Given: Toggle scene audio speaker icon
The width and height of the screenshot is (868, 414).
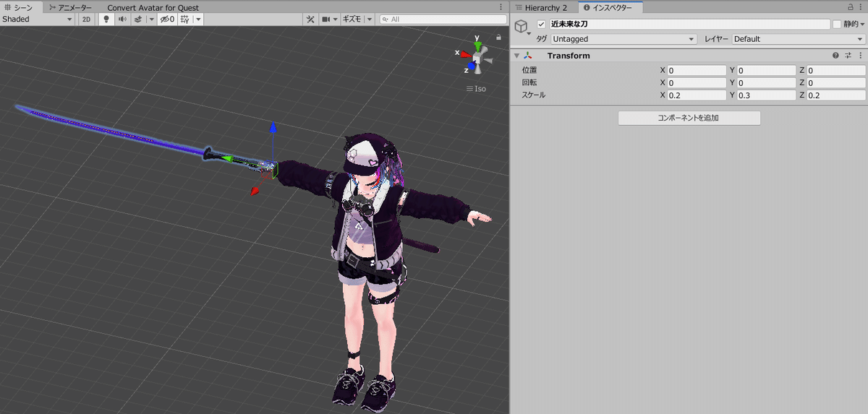Looking at the screenshot, I should (x=122, y=20).
